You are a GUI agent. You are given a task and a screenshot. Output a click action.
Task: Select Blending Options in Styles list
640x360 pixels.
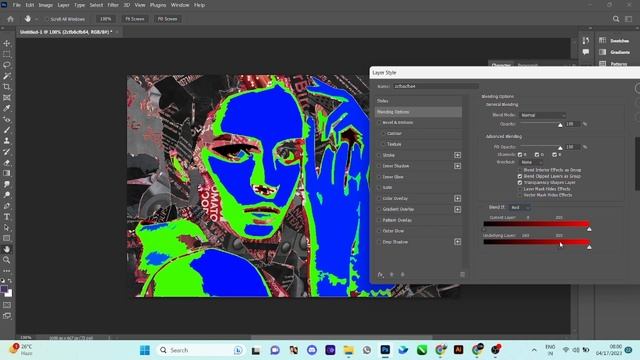(x=418, y=112)
